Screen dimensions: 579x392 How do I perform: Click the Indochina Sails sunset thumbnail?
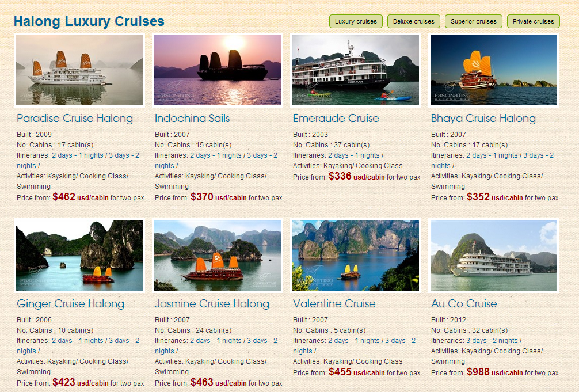(x=218, y=70)
